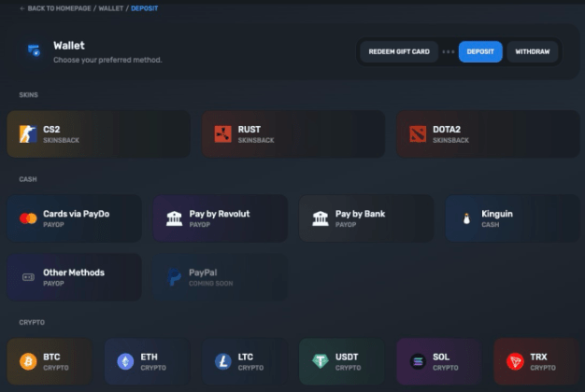Open Redeem Gift Card option
Viewport: 585px width, 392px height.
tap(399, 51)
